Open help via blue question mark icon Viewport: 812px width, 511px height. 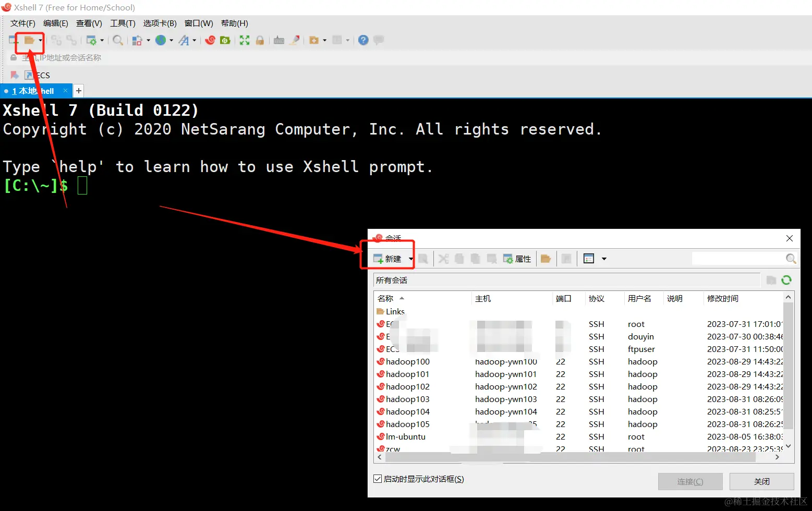click(x=363, y=40)
